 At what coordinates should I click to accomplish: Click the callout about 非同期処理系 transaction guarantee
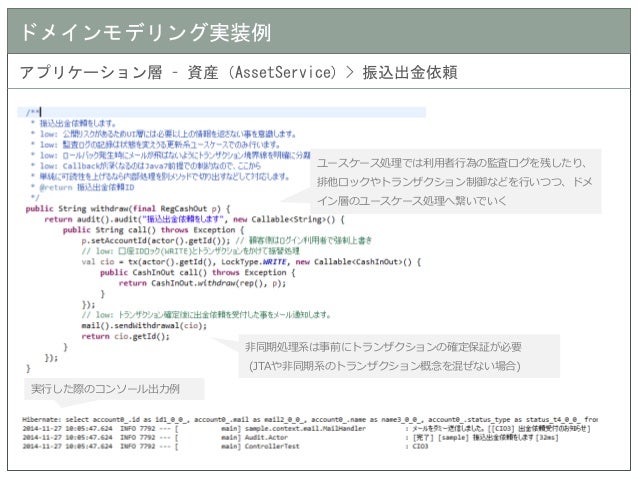pos(399,357)
